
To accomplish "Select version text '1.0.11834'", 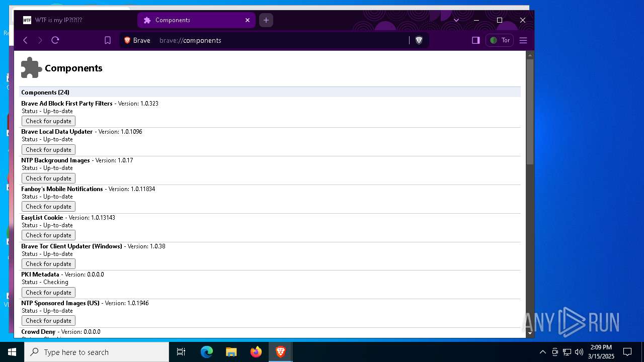I will 143,189.
